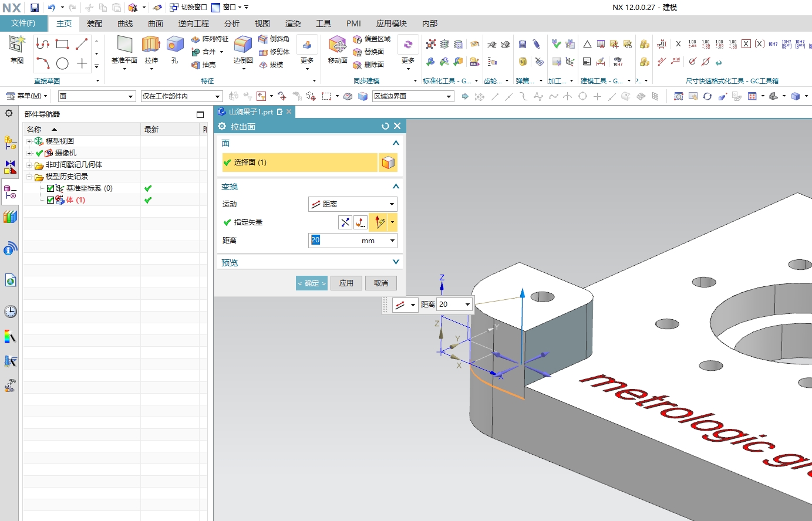812x521 pixels.
Task: Switch to the 曲面 ribbon tab
Action: [154, 23]
